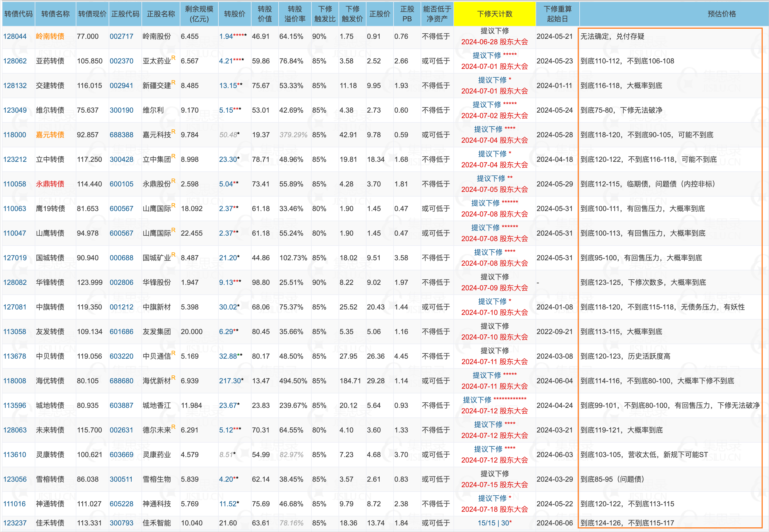
Task: Click 预估价格 column header
Action: (722, 14)
